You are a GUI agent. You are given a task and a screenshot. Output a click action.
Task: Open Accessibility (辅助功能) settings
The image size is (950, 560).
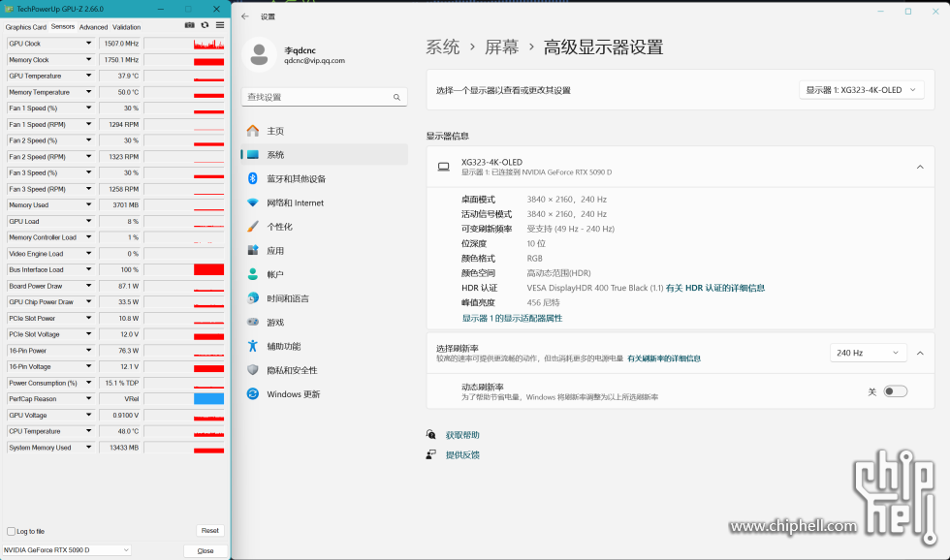pyautogui.click(x=324, y=346)
